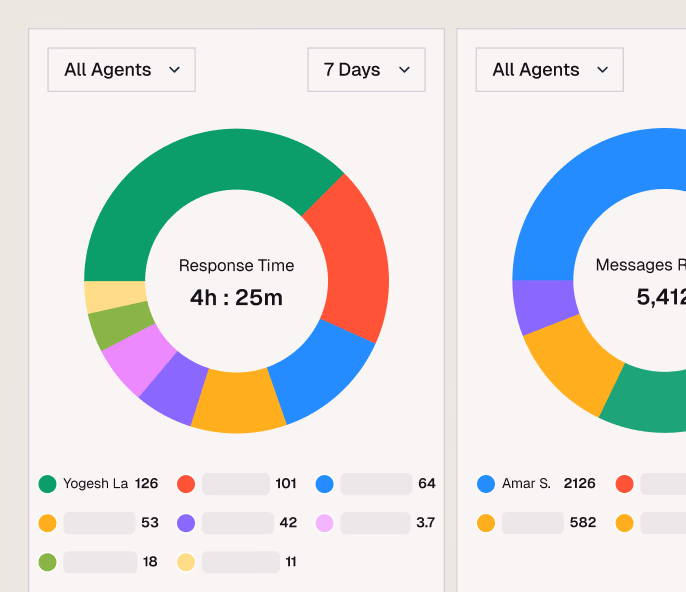Select the orange legend dot valued 582
The image size is (686, 592).
click(486, 523)
